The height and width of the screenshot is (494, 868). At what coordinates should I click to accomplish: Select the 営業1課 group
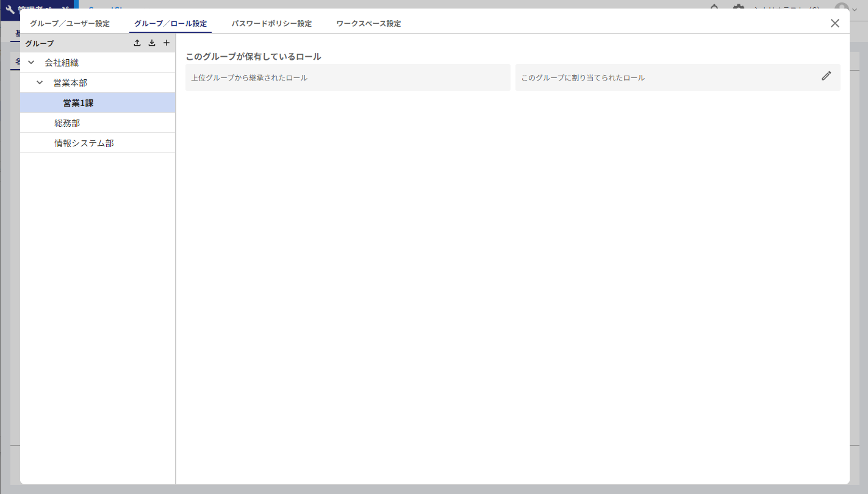pyautogui.click(x=78, y=103)
